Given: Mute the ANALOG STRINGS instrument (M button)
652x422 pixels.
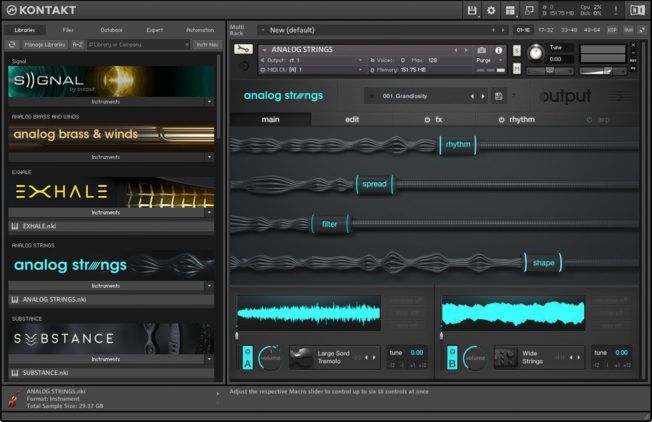Looking at the screenshot, I should pos(517,68).
